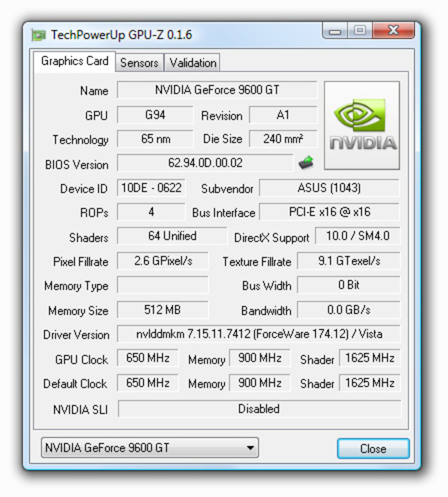Click the Die Size field 240 mm²
This screenshot has height=497, width=448.
283,139
